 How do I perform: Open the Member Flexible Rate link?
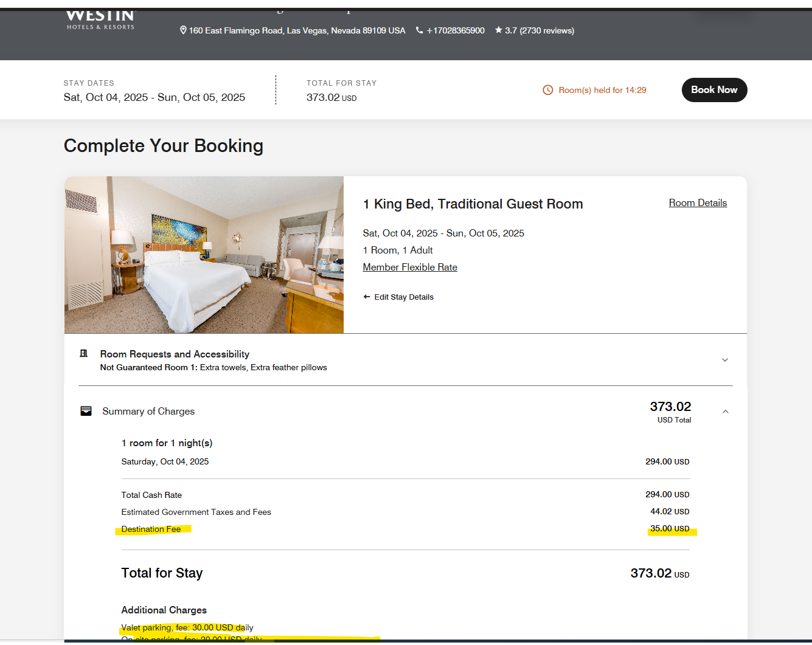(x=410, y=267)
